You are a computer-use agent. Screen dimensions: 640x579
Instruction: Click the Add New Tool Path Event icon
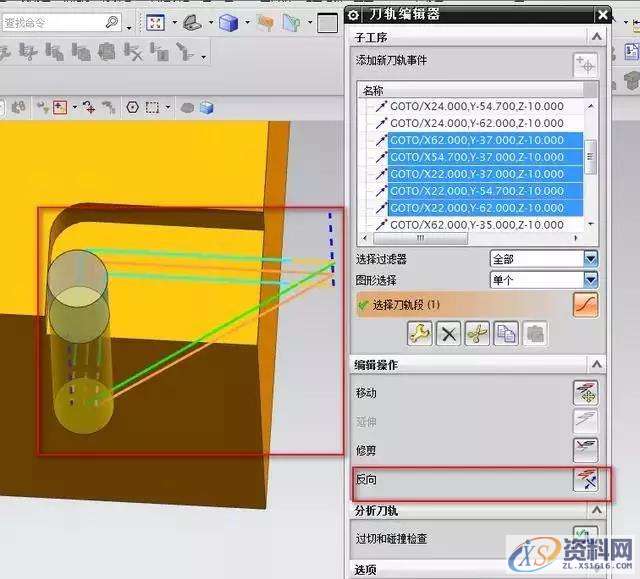tap(585, 65)
